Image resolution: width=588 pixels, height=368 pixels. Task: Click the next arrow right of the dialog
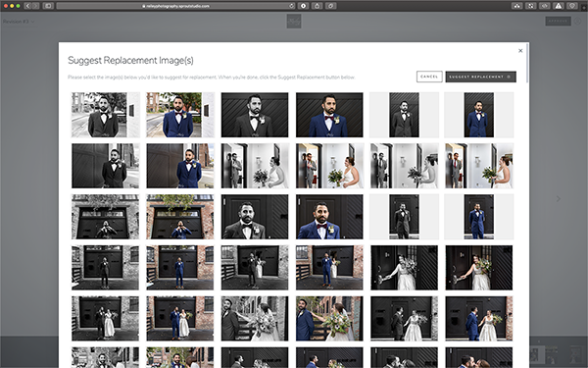(x=558, y=198)
